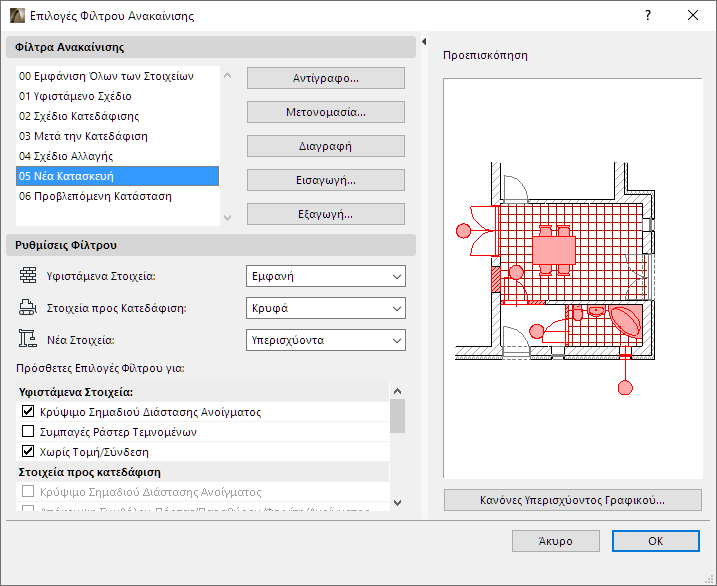The width and height of the screenshot is (717, 586).
Task: Click the Στοιχεία προς Κατεδάφιση icon
Action: pyautogui.click(x=27, y=308)
